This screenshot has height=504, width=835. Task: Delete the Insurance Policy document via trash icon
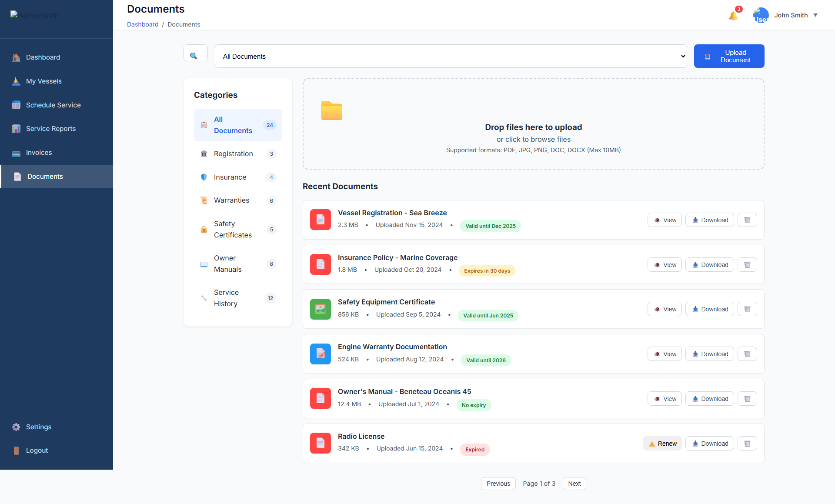[x=747, y=265]
